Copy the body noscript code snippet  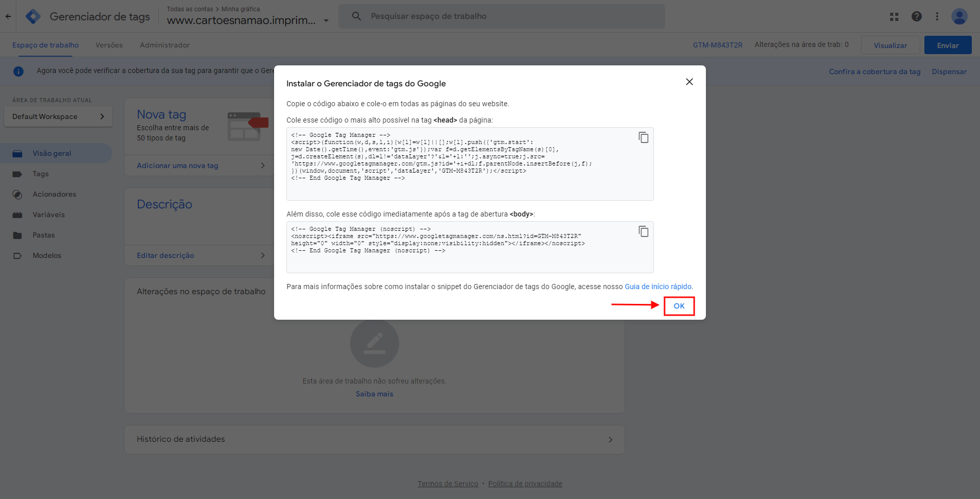644,231
